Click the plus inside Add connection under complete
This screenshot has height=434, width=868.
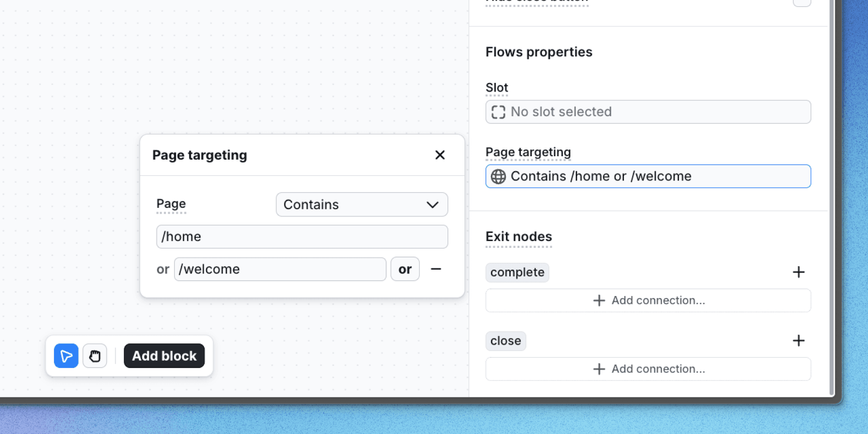coord(599,300)
